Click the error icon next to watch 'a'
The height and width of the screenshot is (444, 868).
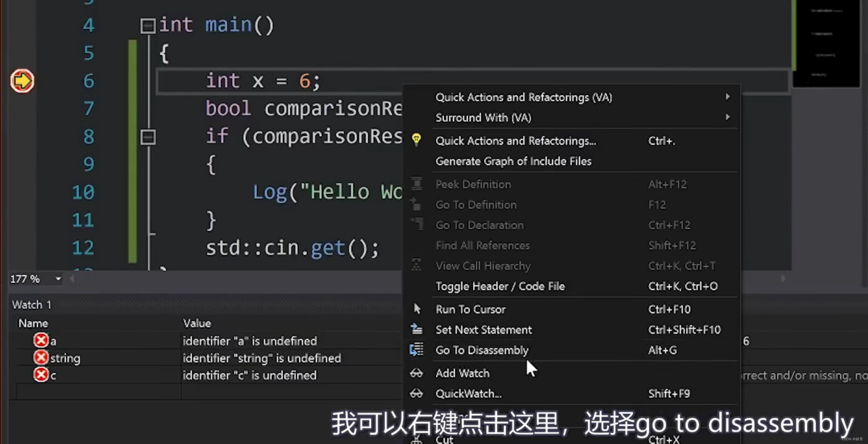pos(41,340)
